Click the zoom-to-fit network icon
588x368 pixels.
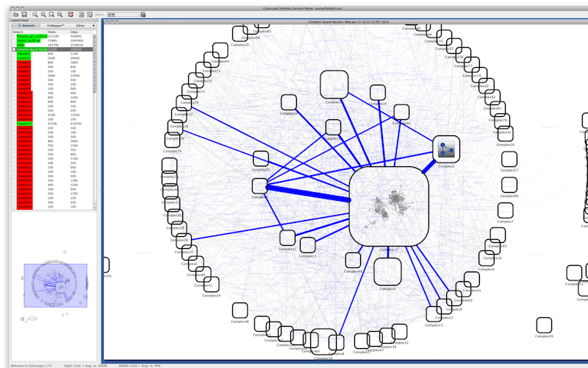[x=60, y=14]
